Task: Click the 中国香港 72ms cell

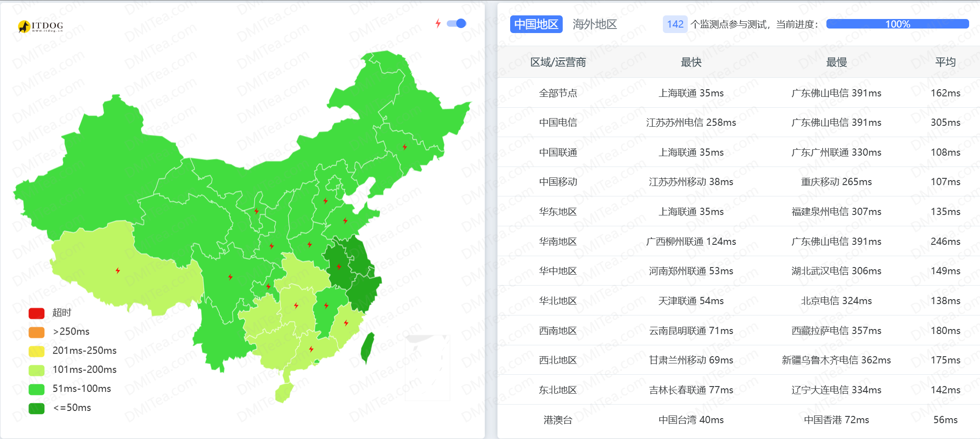Action: click(x=836, y=420)
